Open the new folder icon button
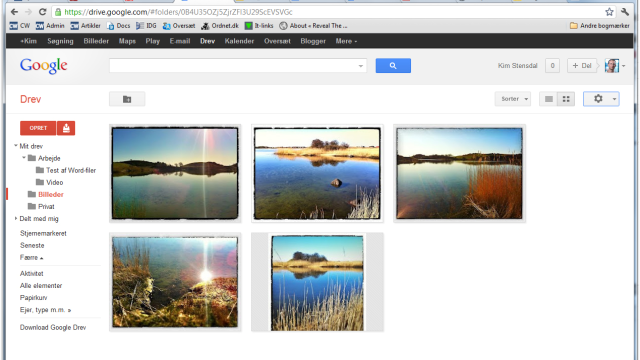The height and width of the screenshot is (360, 640). (127, 99)
